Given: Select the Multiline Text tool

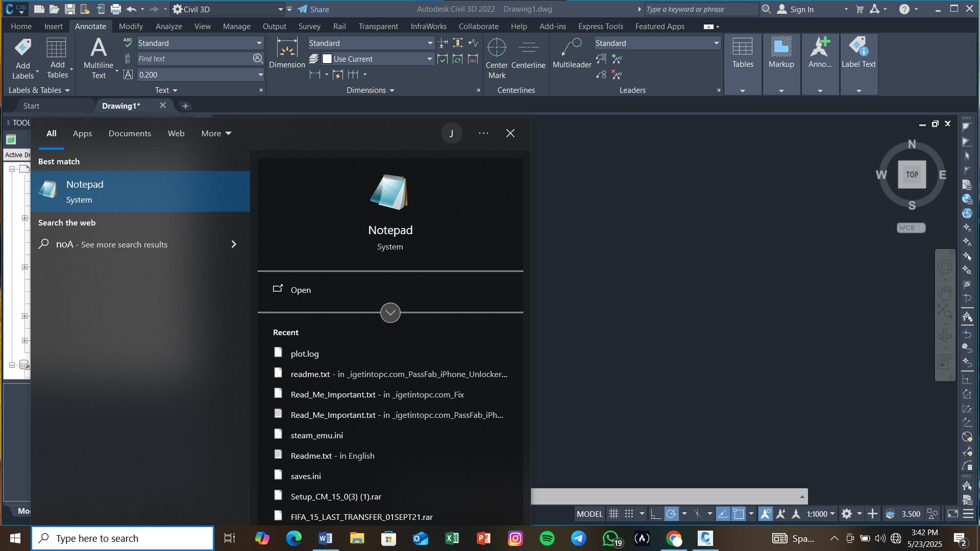Looking at the screenshot, I should [99, 59].
